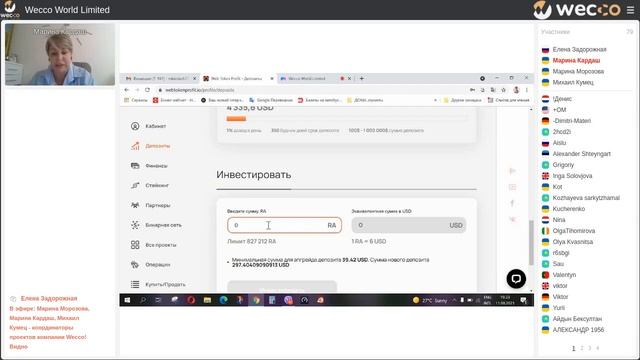Open the Windows notification center
The width and height of the screenshot is (640, 360).
(524, 300)
